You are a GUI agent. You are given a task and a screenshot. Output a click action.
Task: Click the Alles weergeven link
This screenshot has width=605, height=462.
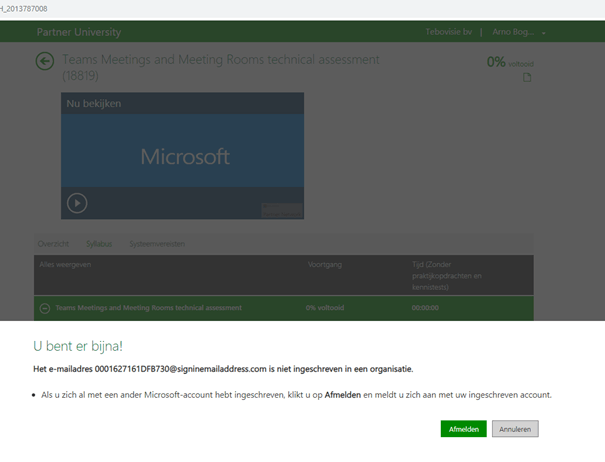(65, 264)
